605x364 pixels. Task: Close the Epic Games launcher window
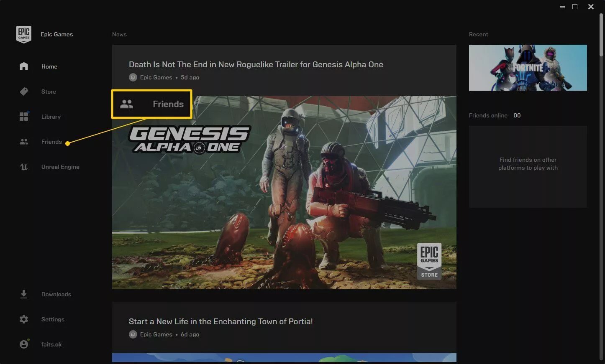[591, 7]
